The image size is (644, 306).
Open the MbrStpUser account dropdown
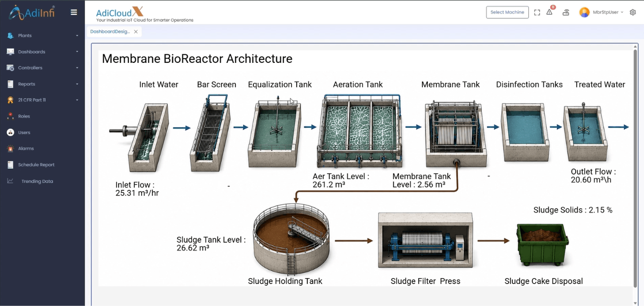tap(608, 12)
